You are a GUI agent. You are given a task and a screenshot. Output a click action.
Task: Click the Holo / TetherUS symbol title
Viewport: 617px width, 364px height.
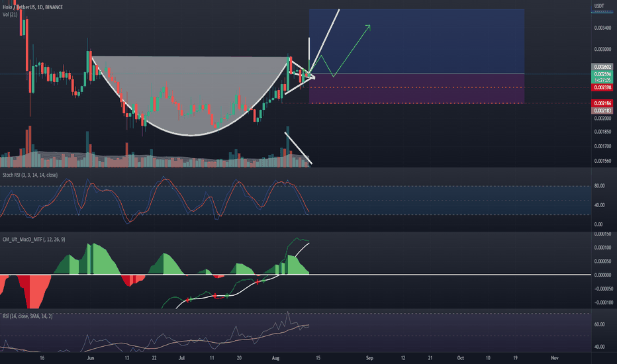pos(32,7)
